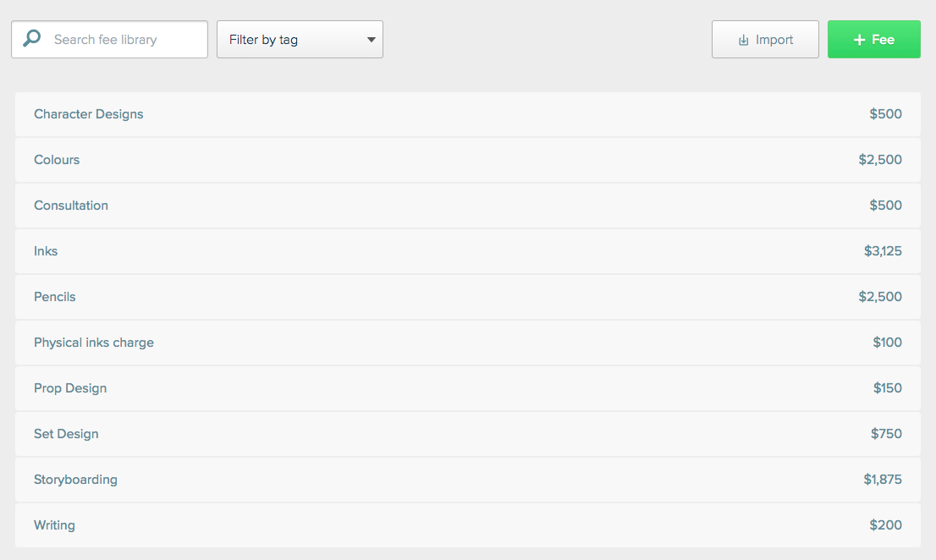The image size is (936, 560).
Task: Open the Consultation fee entry
Action: click(71, 206)
